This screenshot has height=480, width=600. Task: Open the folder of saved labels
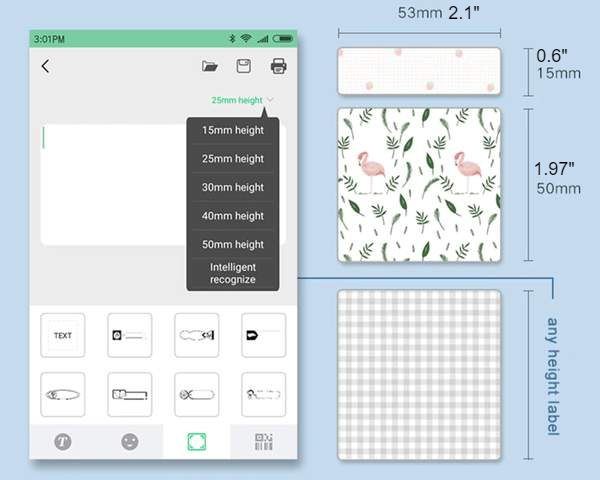210,67
